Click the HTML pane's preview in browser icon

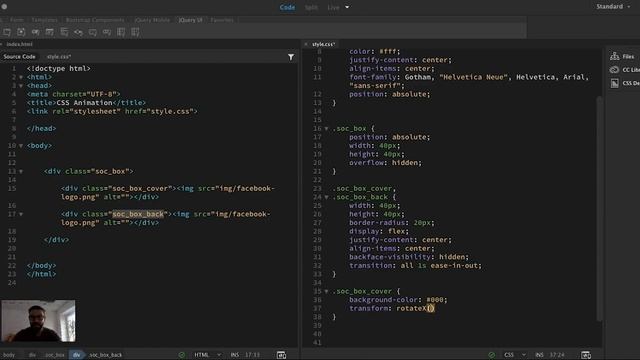[281, 355]
